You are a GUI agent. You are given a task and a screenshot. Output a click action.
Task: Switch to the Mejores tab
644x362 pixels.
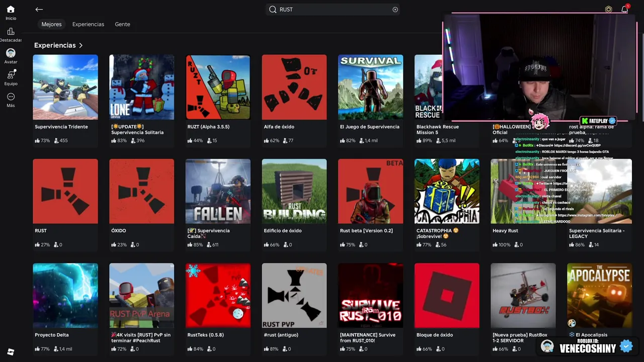[x=51, y=24]
